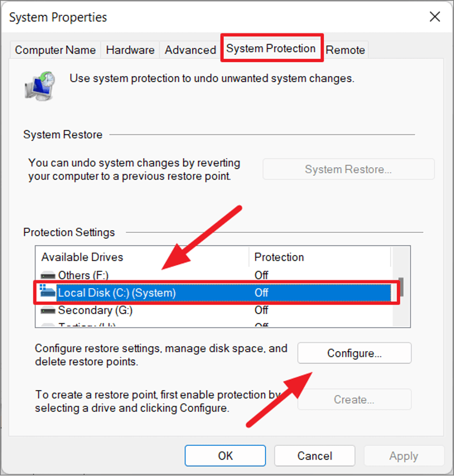Open the Hardware tab

coord(130,50)
